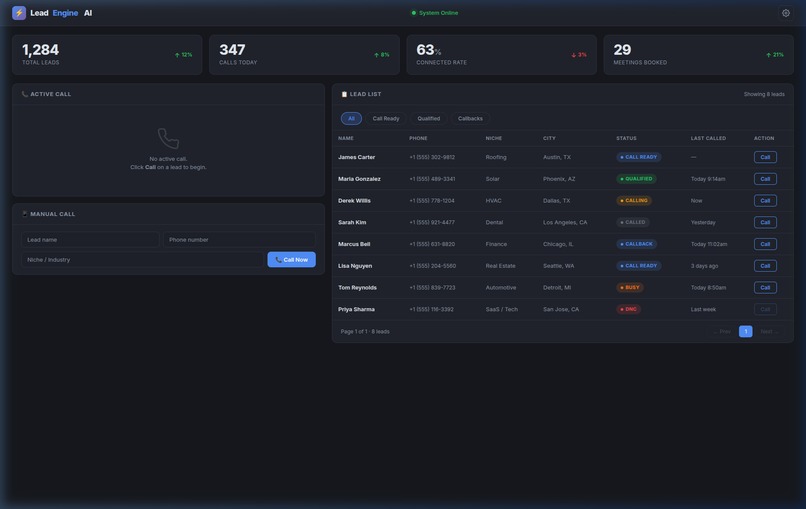The image size is (806, 509).
Task: Click the City column header
Action: click(x=549, y=138)
